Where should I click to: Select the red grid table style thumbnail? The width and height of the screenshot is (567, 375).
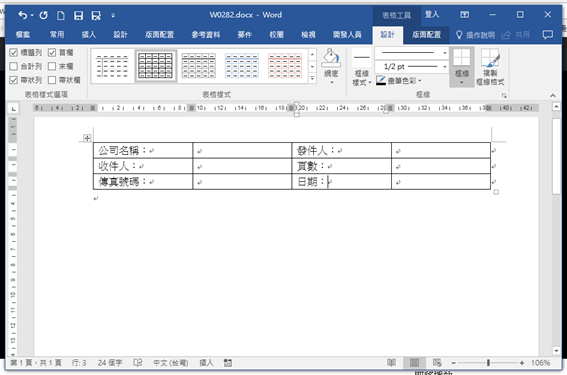tap(285, 66)
